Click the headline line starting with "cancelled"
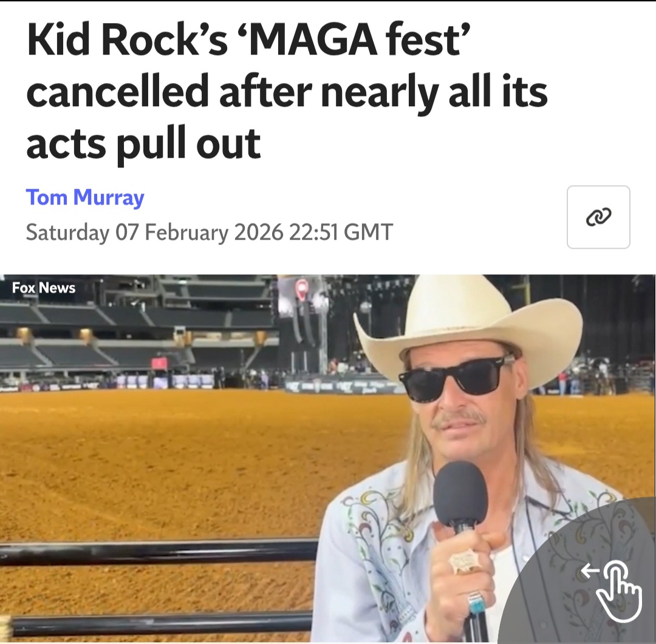Viewport: 656px width, 644px height. click(287, 92)
